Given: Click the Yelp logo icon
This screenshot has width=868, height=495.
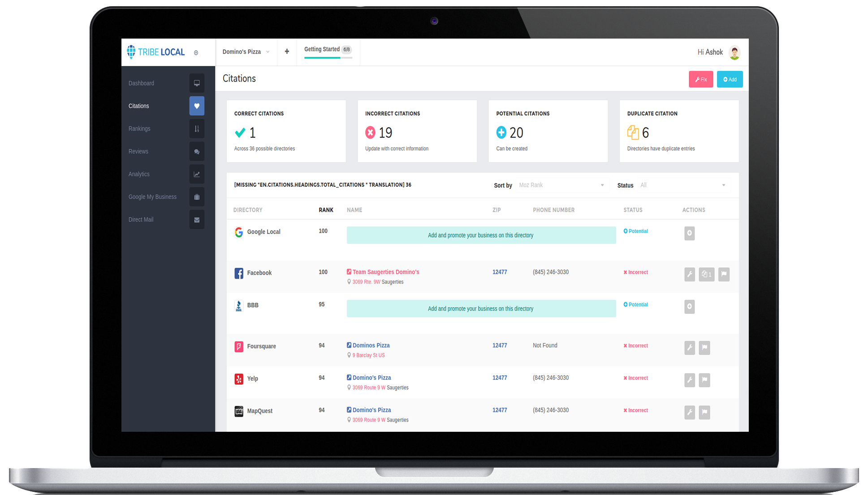Looking at the screenshot, I should point(239,379).
